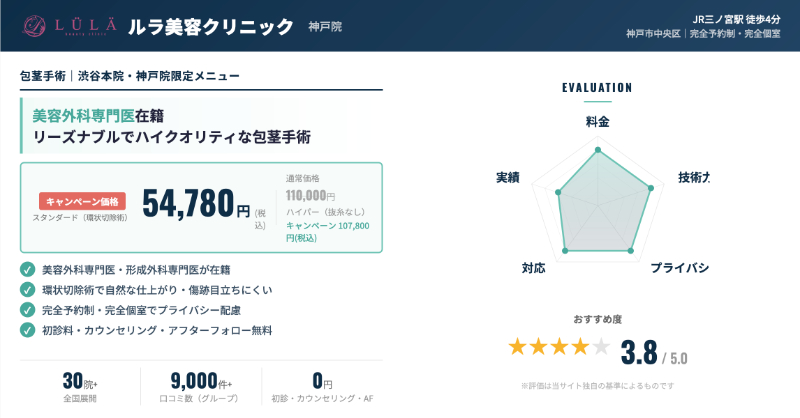Click the first checkmark icon for 美容外科専門医

coord(27,269)
